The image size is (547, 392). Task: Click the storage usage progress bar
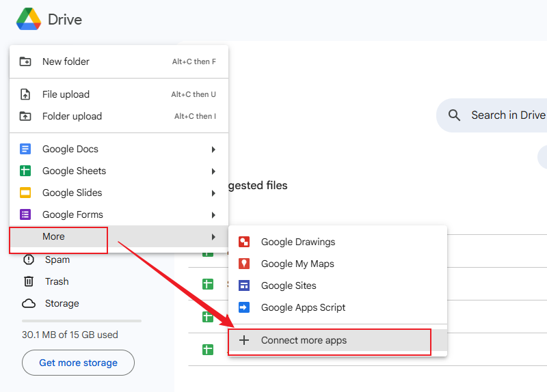[x=81, y=321]
